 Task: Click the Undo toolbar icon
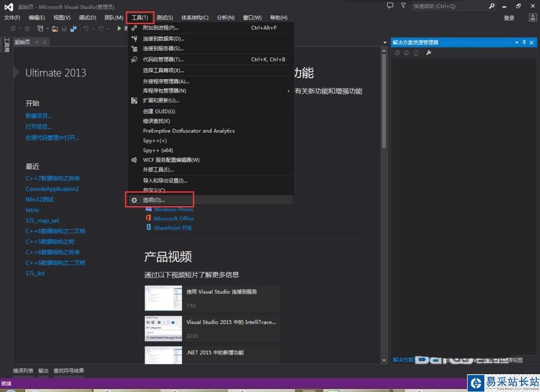86,29
